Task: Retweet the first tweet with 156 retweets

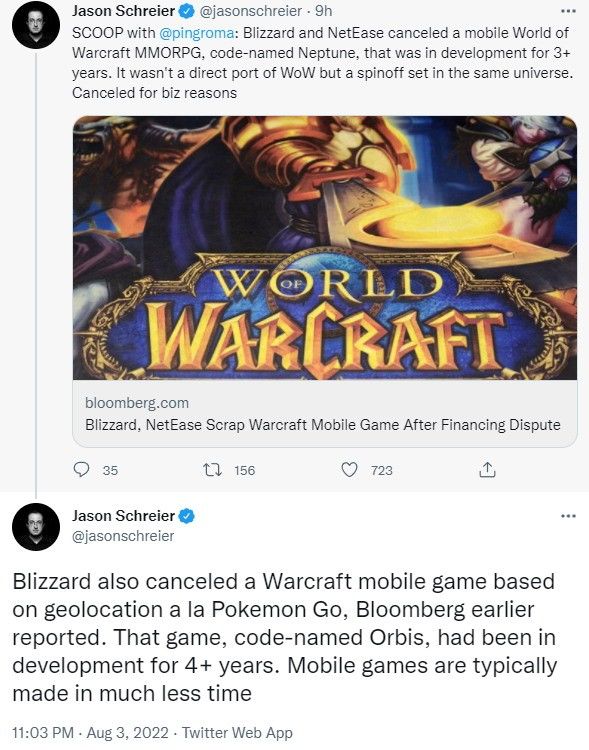Action: click(212, 470)
